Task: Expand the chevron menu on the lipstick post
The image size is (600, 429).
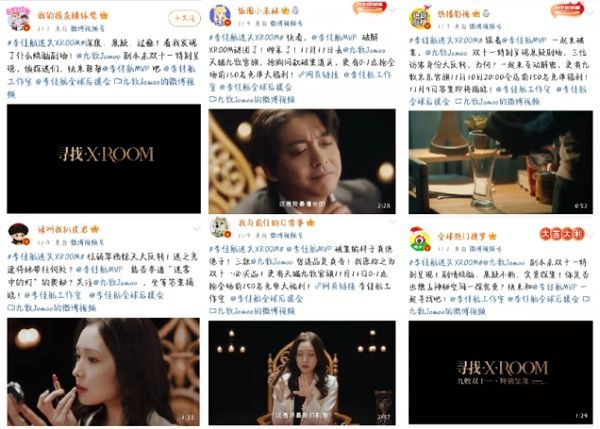Action: point(196,228)
